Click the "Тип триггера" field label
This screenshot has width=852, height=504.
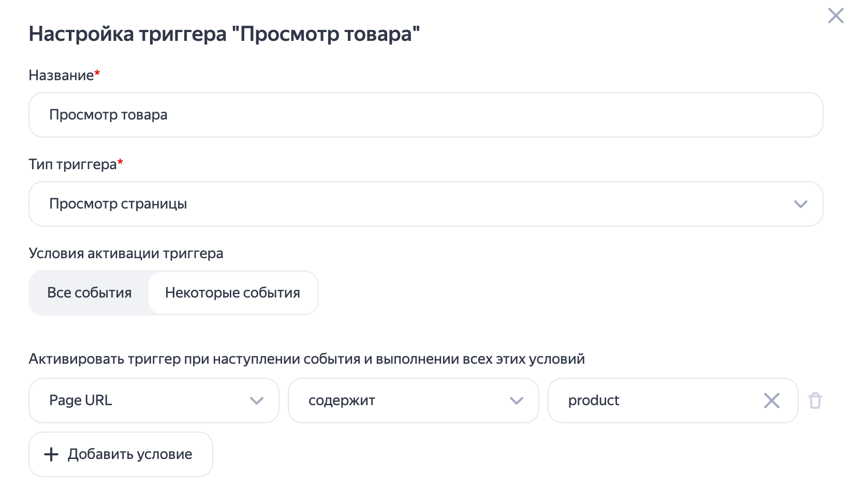point(72,165)
